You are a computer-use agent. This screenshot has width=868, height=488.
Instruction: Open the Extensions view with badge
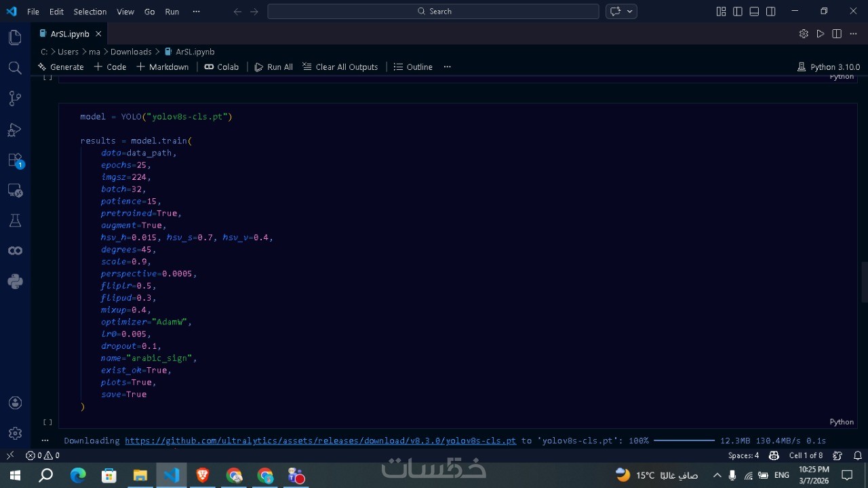pyautogui.click(x=15, y=160)
